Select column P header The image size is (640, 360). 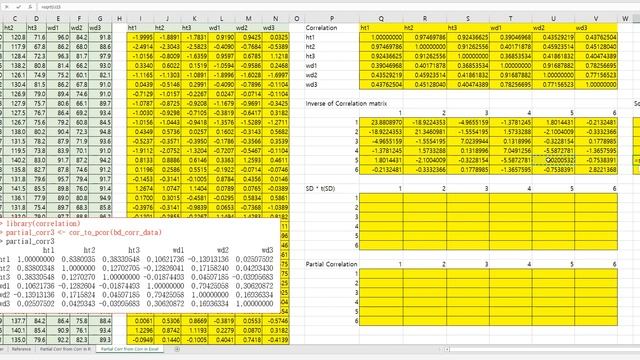tap(332, 18)
